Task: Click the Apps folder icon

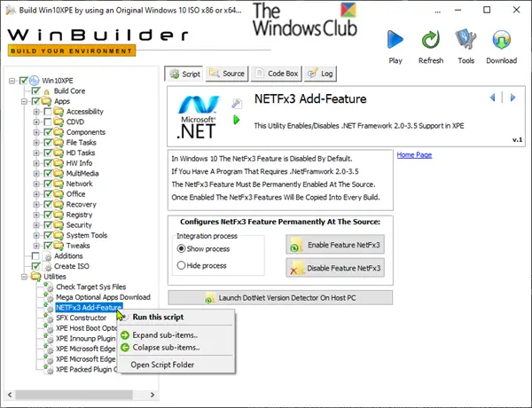Action: coord(46,101)
